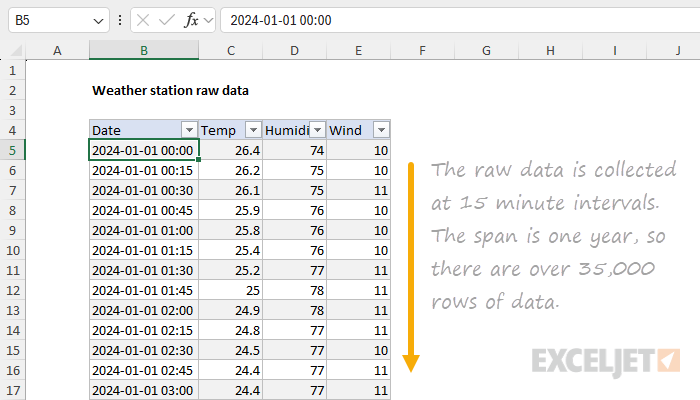This screenshot has width=700, height=400.
Task: Select row 1 header
Action: [12, 70]
